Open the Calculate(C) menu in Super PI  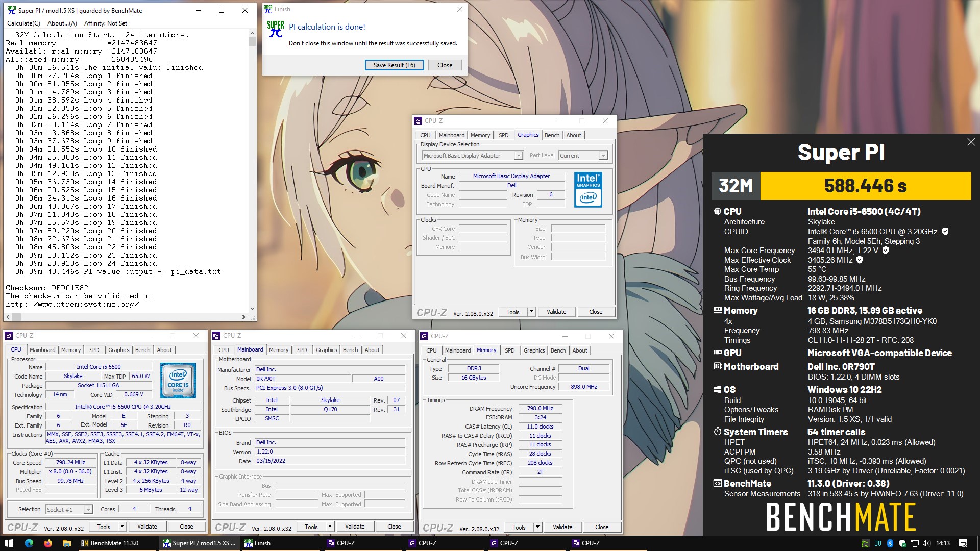tap(23, 23)
